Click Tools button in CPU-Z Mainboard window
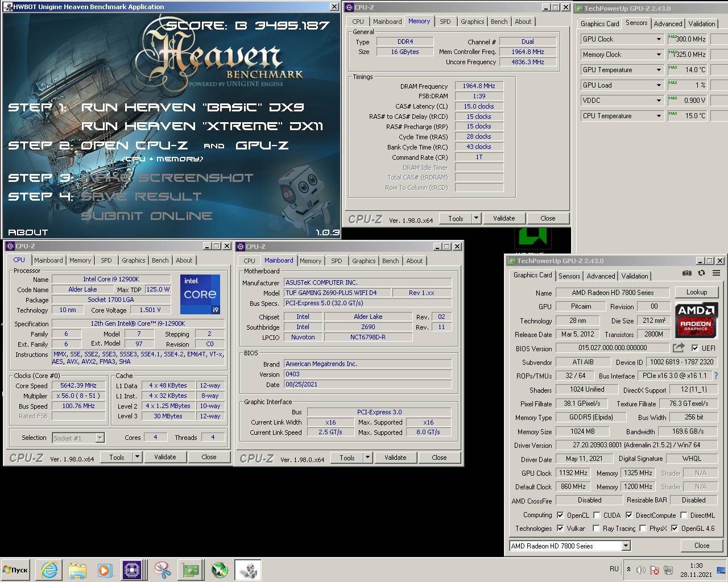This screenshot has height=582, width=728. click(x=347, y=458)
